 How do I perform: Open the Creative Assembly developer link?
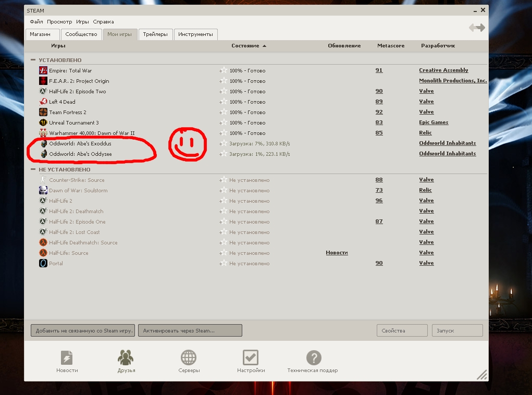(443, 70)
